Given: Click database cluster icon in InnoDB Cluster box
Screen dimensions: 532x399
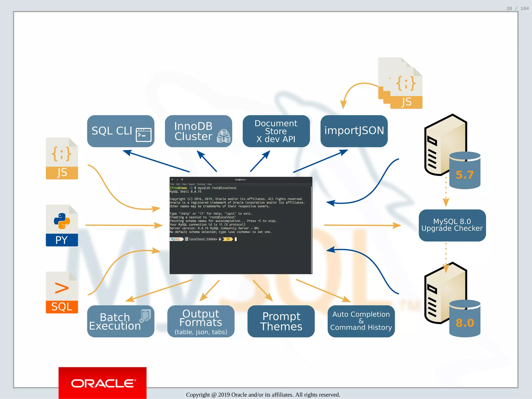Looking at the screenshot, I should pos(223,136).
